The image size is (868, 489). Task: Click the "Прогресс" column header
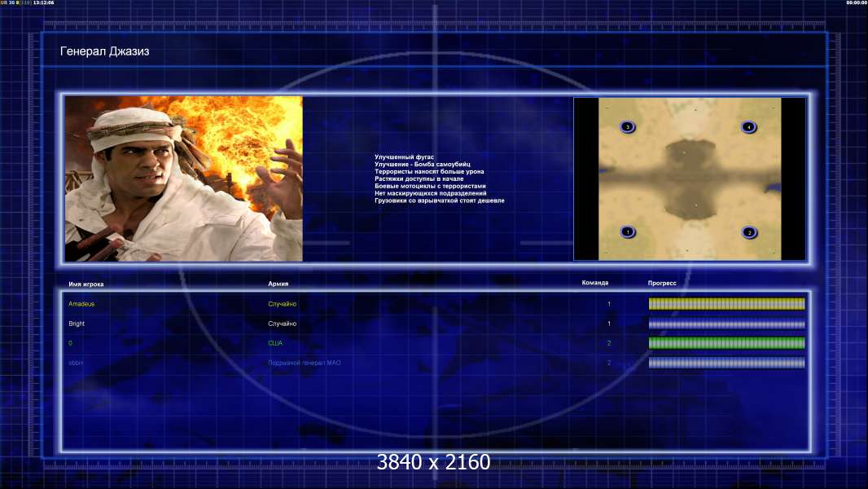pos(662,283)
